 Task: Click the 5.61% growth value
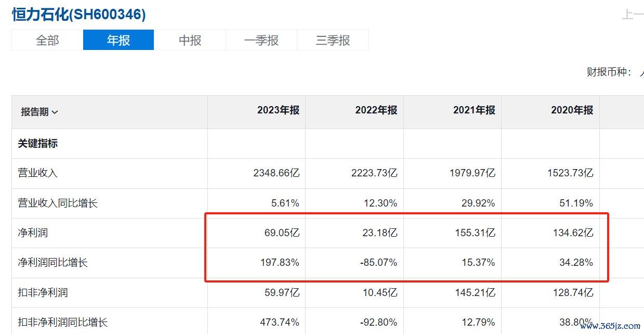click(x=285, y=203)
